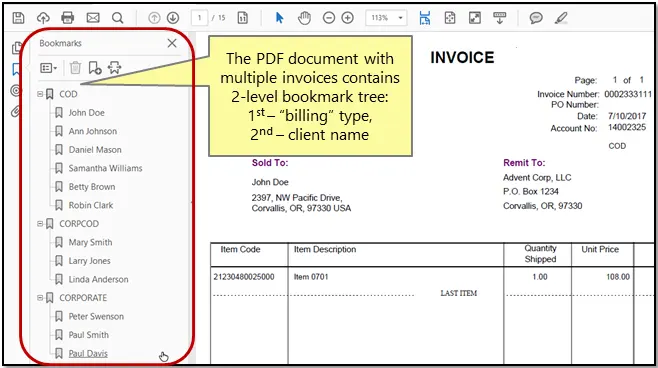The width and height of the screenshot is (658, 368).
Task: Click account number 14002325
Action: 627,127
